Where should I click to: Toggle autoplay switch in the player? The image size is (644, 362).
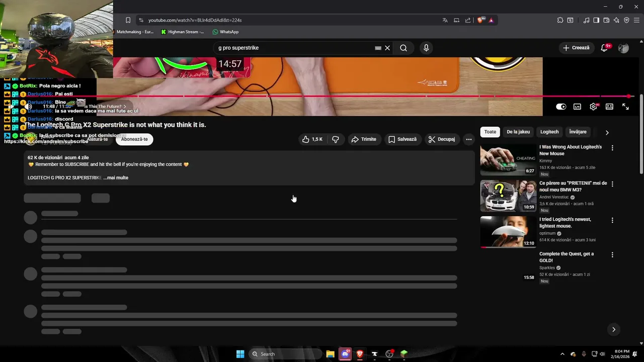[561, 107]
